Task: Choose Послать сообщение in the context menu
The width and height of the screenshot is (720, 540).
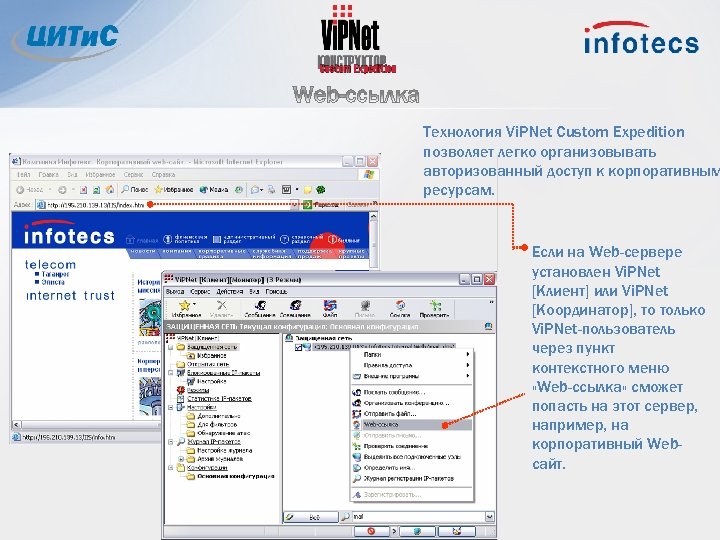Action: click(x=412, y=393)
